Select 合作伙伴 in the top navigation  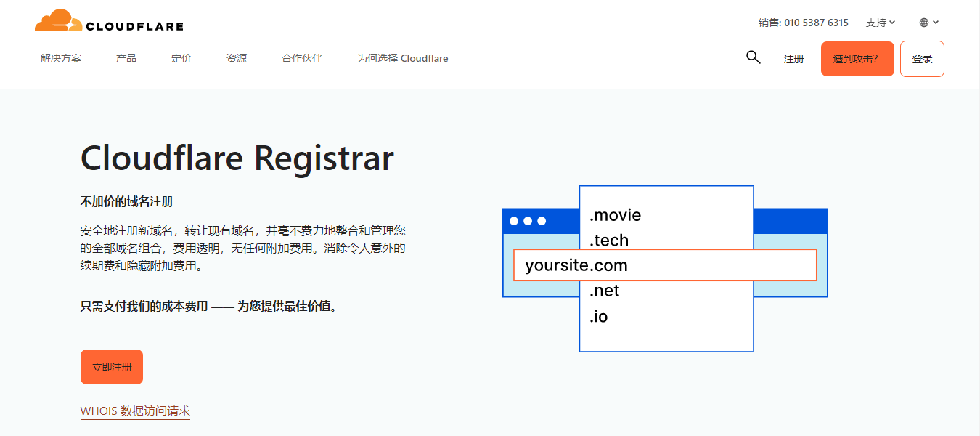point(301,58)
